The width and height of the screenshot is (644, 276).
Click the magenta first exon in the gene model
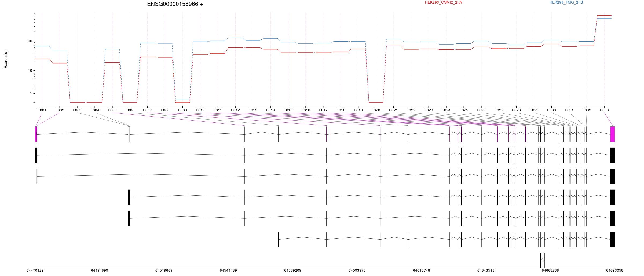(36, 134)
